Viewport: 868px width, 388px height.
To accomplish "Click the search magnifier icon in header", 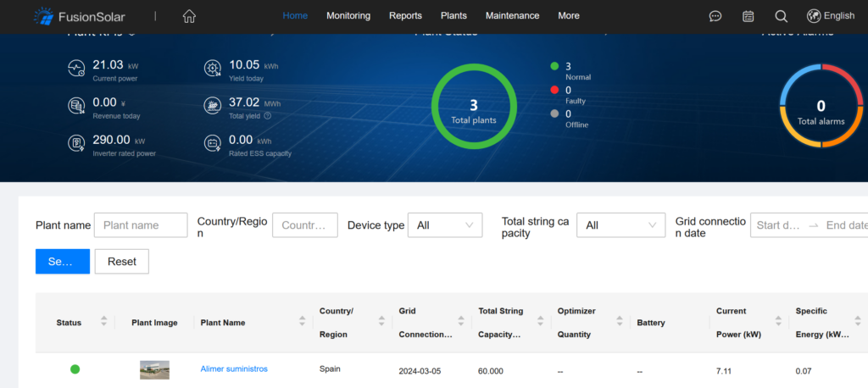I will (781, 16).
